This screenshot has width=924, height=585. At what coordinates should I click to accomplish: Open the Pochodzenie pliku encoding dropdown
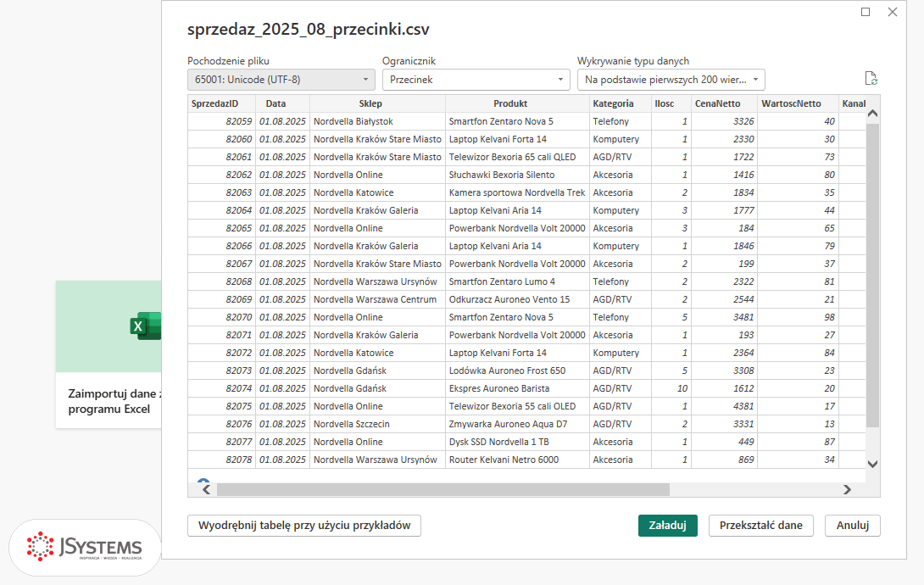point(281,80)
